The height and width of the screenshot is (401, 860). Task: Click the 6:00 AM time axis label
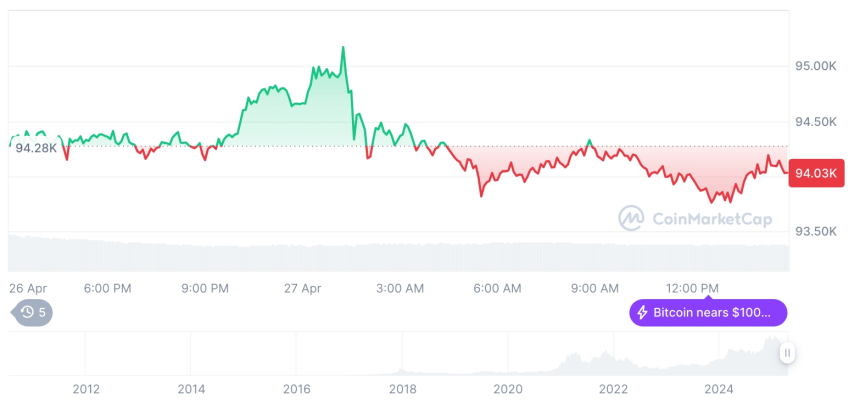[497, 288]
